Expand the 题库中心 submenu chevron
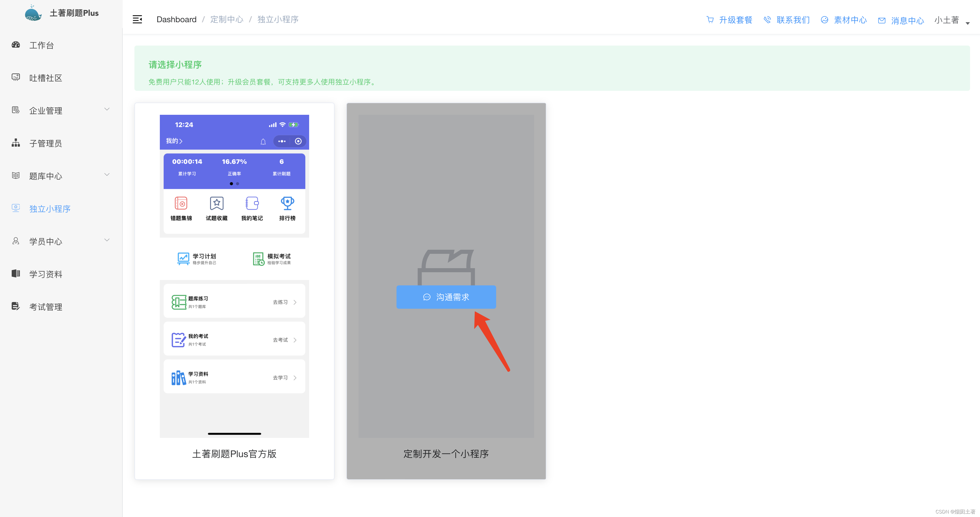The height and width of the screenshot is (517, 980). click(107, 175)
